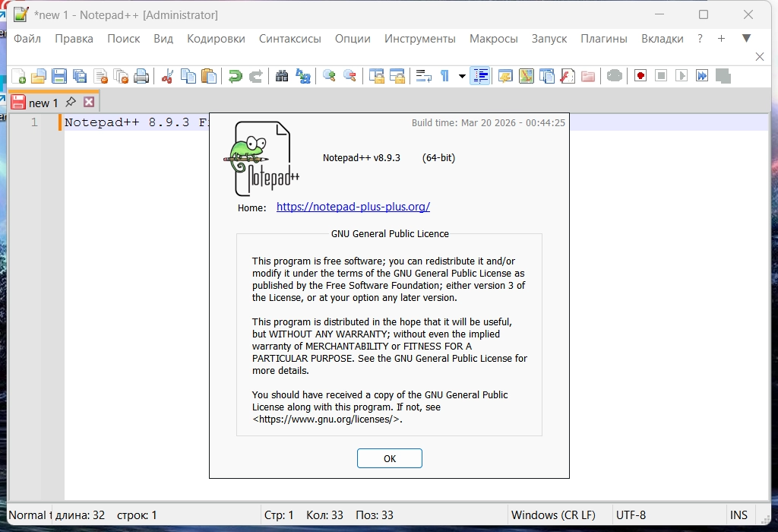Open the Вкладки menu
Viewport: 778px width, 532px height.
click(663, 39)
